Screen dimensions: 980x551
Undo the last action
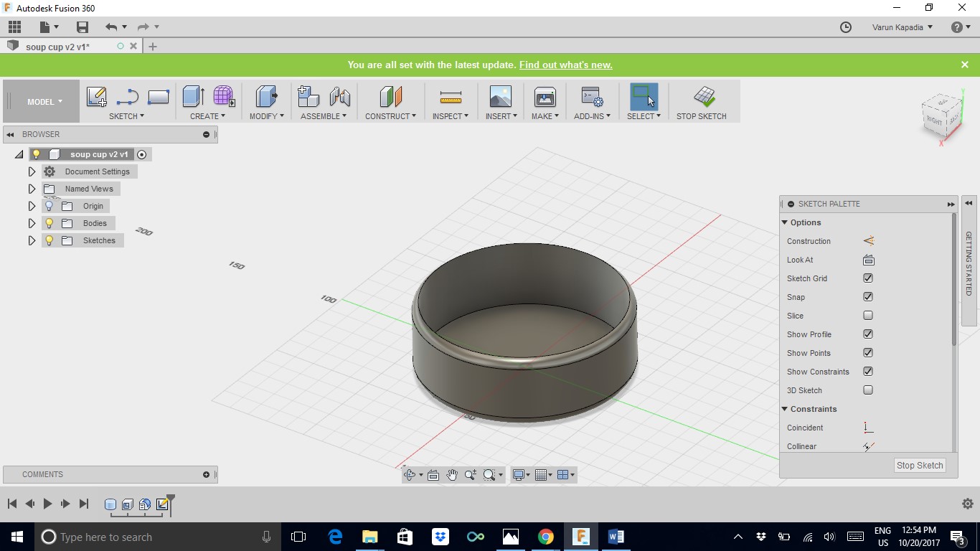[x=111, y=27]
